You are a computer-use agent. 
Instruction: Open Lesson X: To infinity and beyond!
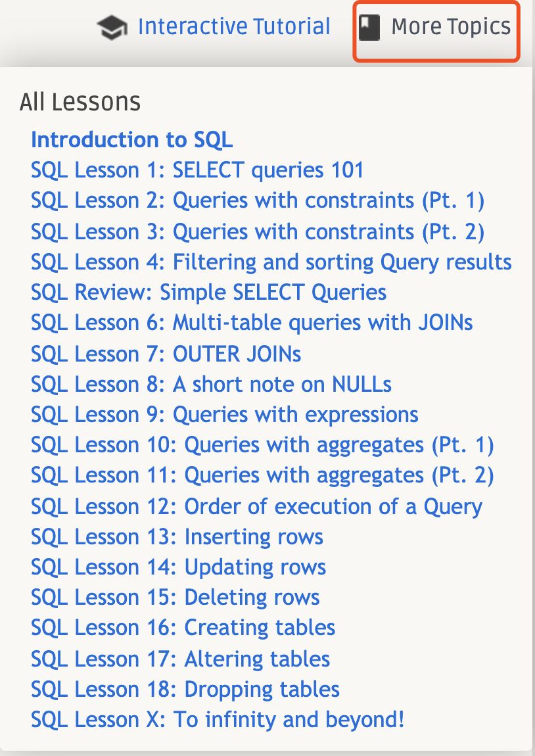pos(218,721)
